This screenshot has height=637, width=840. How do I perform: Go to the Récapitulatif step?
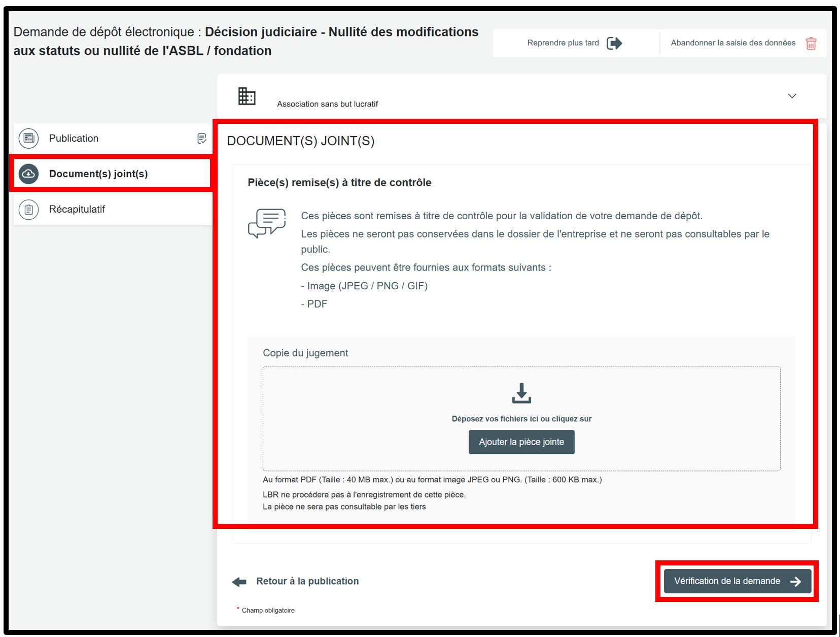tap(77, 210)
